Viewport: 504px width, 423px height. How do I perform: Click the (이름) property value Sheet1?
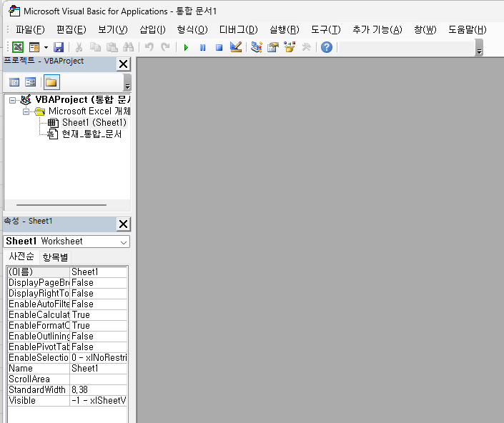click(x=99, y=272)
